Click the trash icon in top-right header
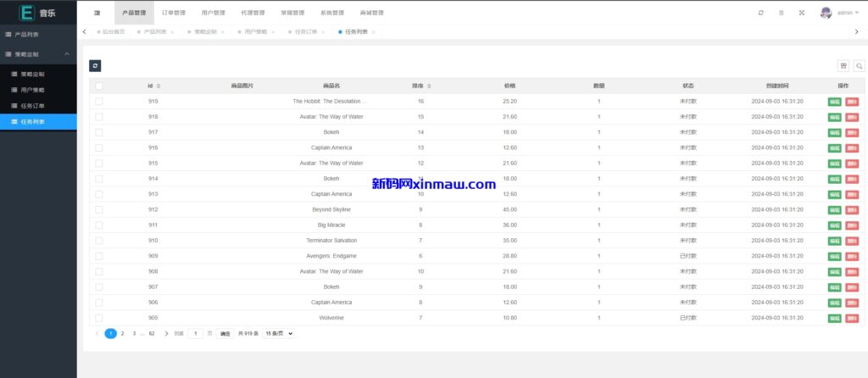 pos(781,13)
